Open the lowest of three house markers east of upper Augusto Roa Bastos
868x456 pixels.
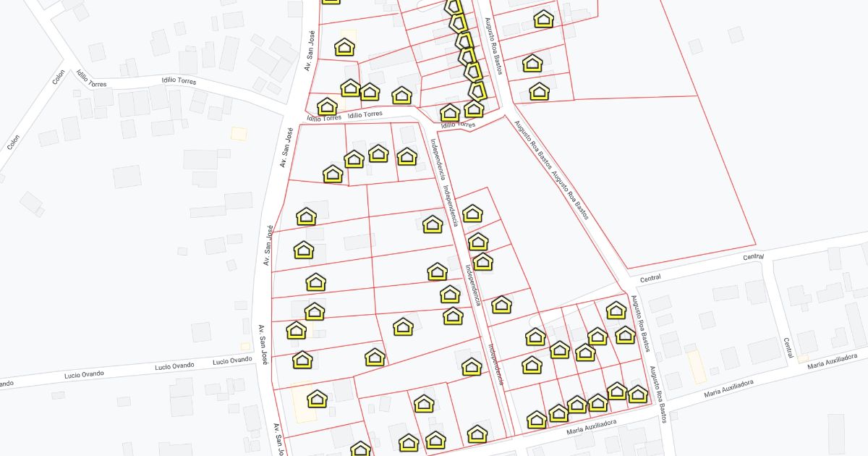(x=539, y=91)
